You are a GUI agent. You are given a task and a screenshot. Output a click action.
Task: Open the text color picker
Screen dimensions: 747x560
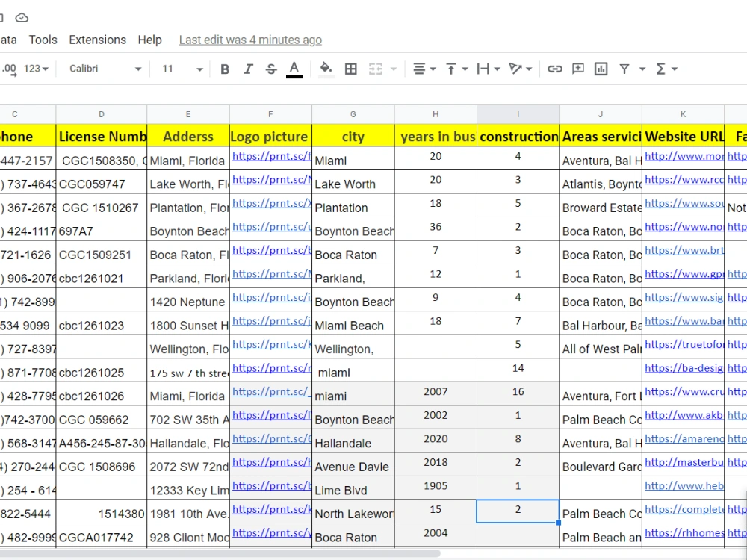click(x=294, y=69)
